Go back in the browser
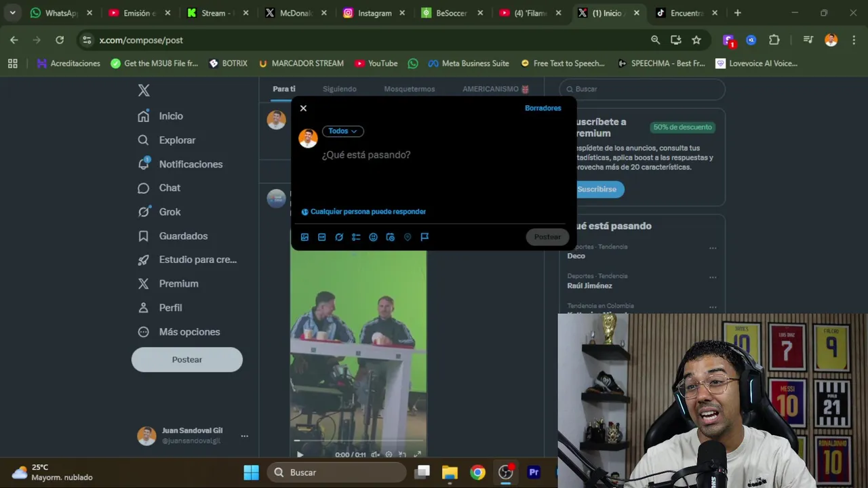Viewport: 868px width, 488px height. point(14,40)
